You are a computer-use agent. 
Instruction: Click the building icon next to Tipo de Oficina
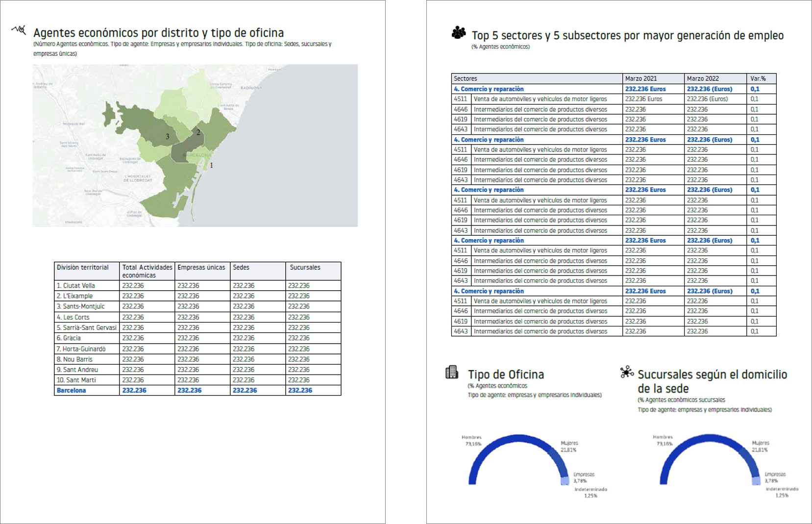click(451, 373)
